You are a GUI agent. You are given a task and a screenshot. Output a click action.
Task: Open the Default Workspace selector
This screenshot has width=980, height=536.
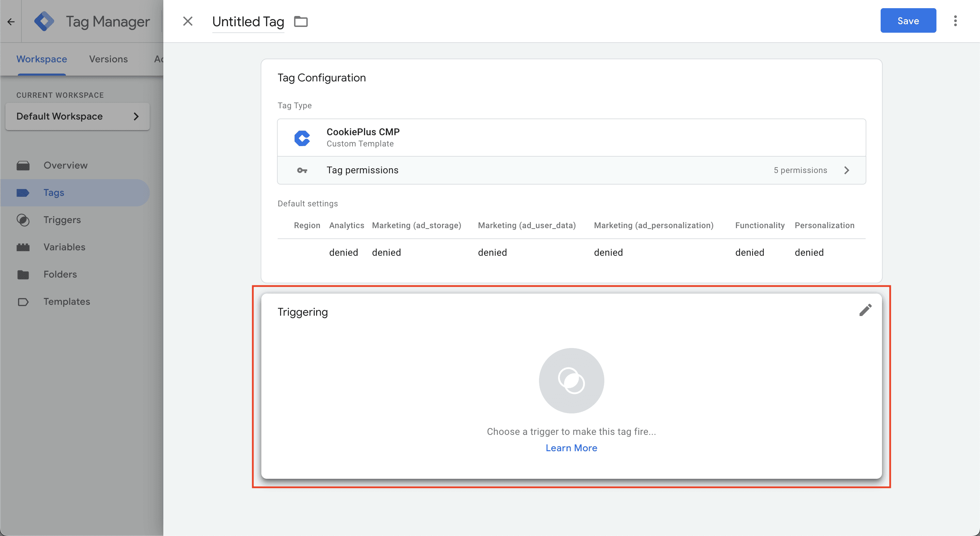(78, 116)
